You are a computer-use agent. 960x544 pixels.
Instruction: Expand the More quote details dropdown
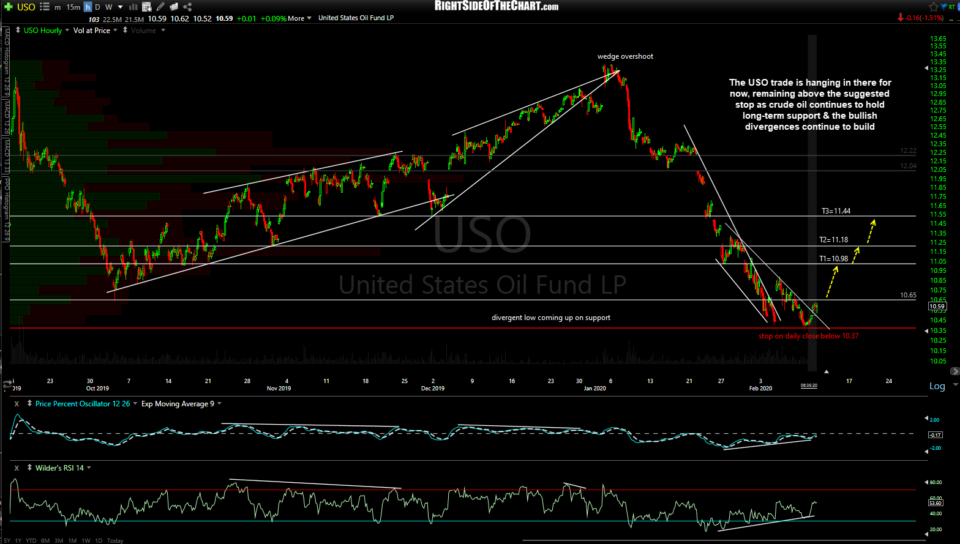pyautogui.click(x=299, y=18)
